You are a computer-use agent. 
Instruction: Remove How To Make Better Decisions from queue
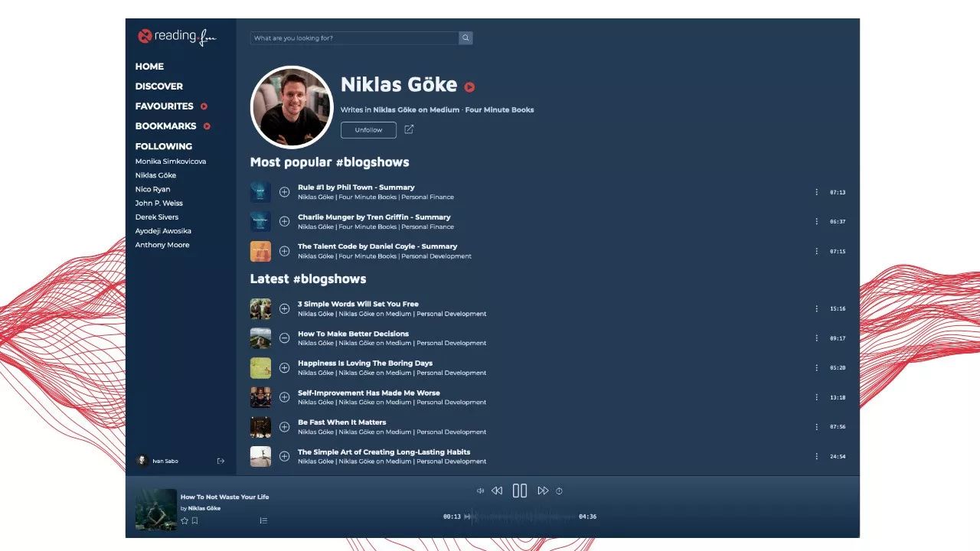click(284, 338)
